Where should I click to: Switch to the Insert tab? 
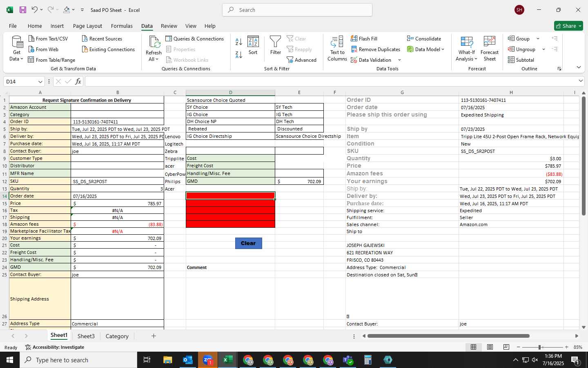pyautogui.click(x=57, y=26)
